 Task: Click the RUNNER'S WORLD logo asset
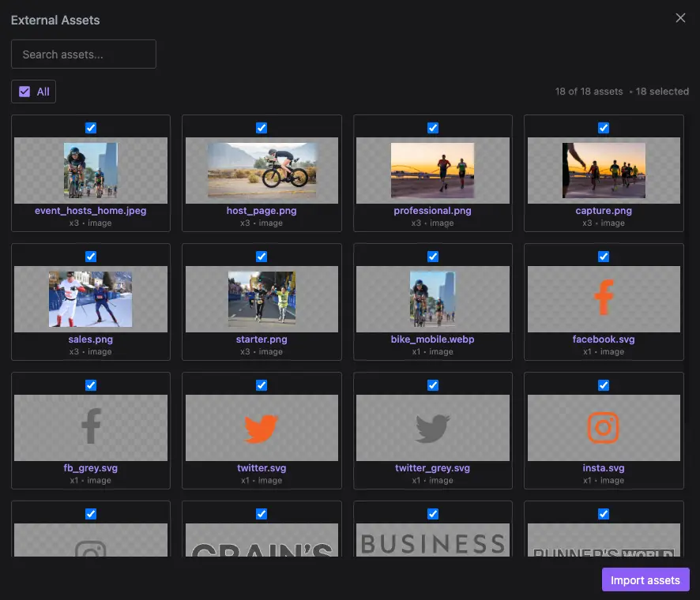604,545
